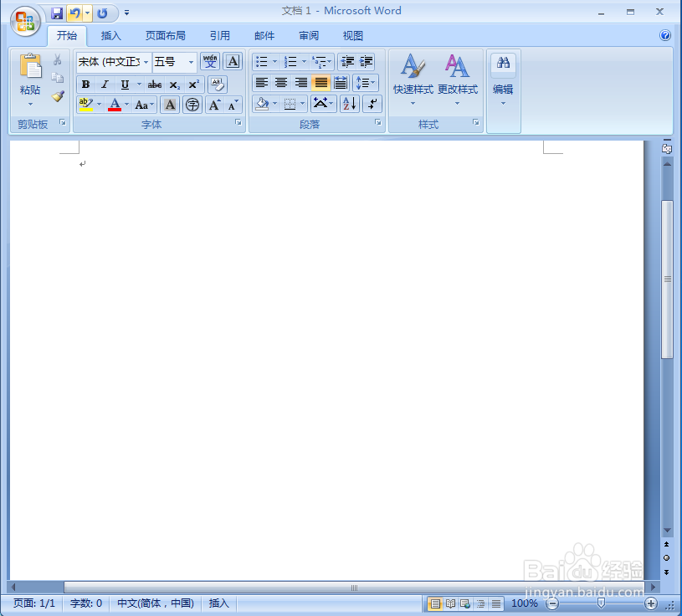Screen dimensions: 682x616
Task: Open the Find binoculars editing icon
Action: 503,63
